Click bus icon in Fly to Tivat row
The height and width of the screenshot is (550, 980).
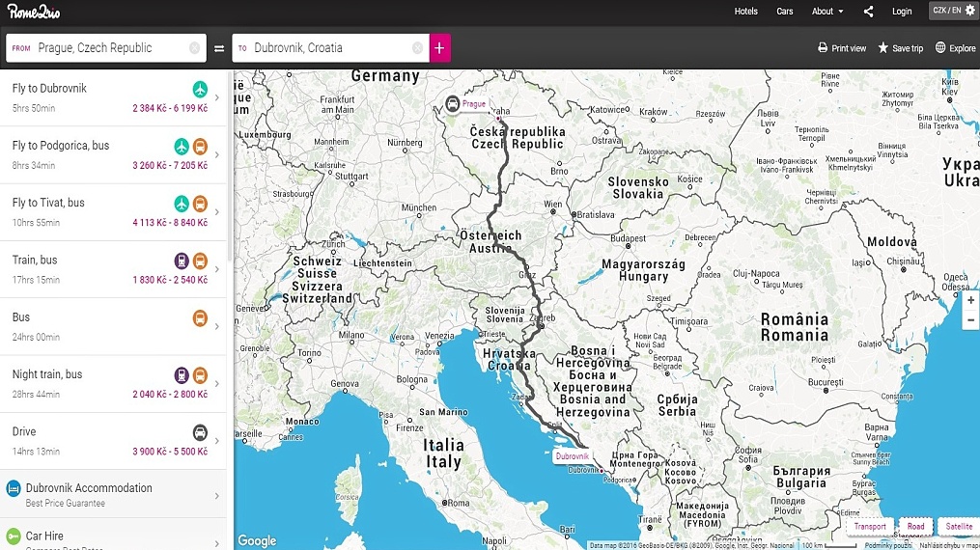coord(200,204)
